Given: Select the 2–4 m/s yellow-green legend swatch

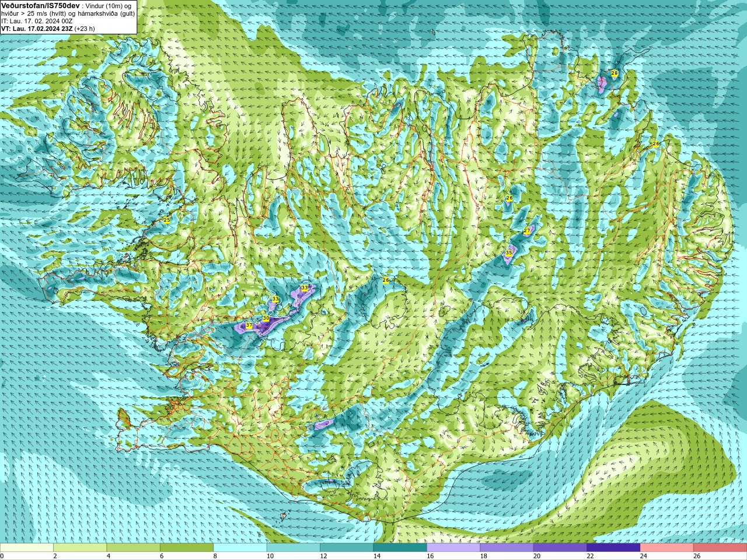Looking at the screenshot, I should click(80, 548).
